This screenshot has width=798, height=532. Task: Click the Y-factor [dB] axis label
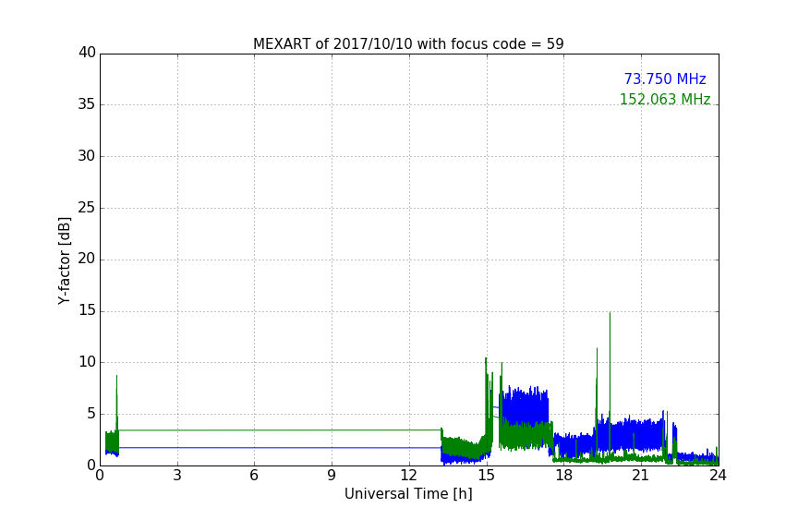click(x=64, y=260)
